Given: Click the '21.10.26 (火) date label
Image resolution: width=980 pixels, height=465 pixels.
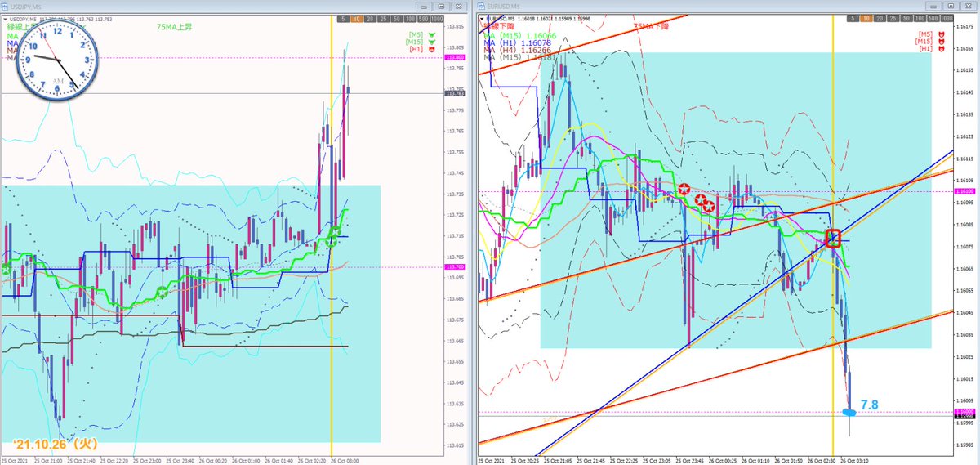Looking at the screenshot, I should click(55, 444).
